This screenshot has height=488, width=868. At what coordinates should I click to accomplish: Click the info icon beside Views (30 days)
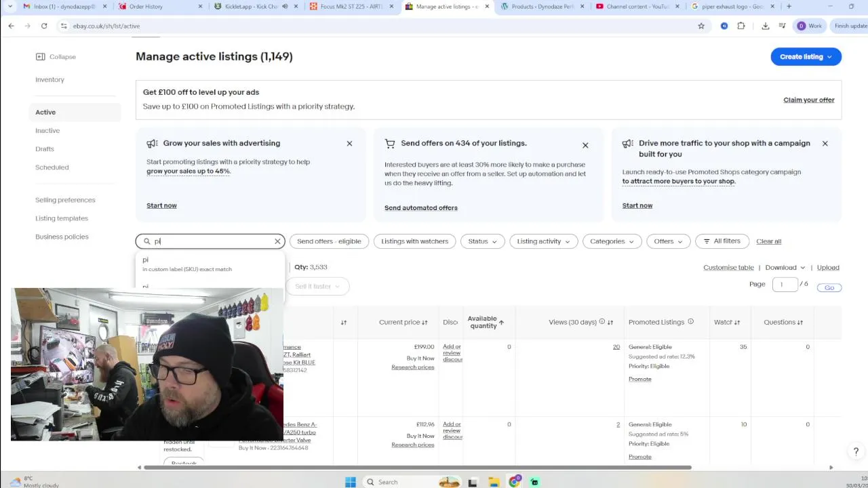tap(601, 322)
